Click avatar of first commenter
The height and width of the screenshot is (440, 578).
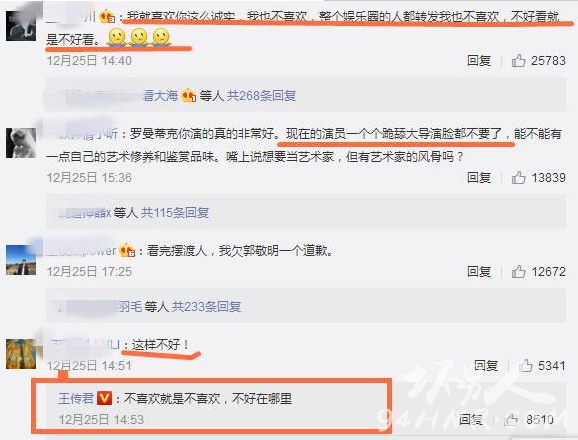pos(21,25)
